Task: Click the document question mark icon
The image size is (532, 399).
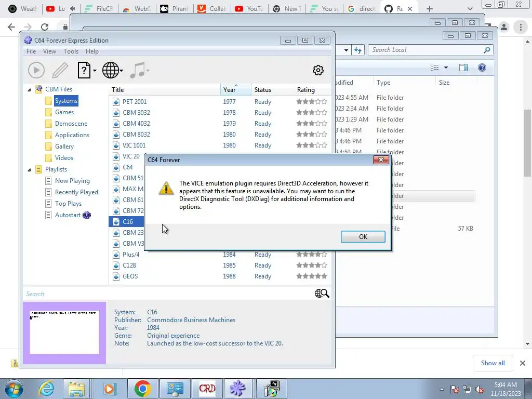Action: (x=84, y=70)
